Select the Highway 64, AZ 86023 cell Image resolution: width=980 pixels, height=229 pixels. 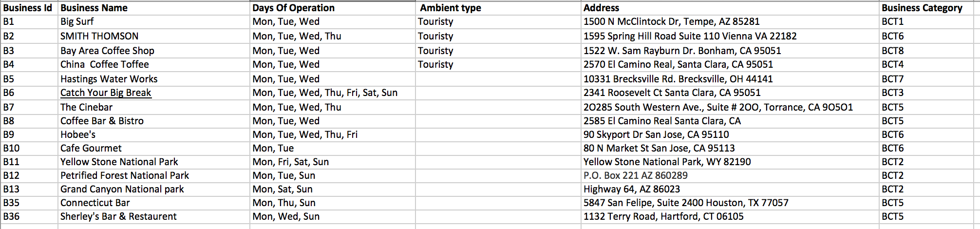pos(730,189)
